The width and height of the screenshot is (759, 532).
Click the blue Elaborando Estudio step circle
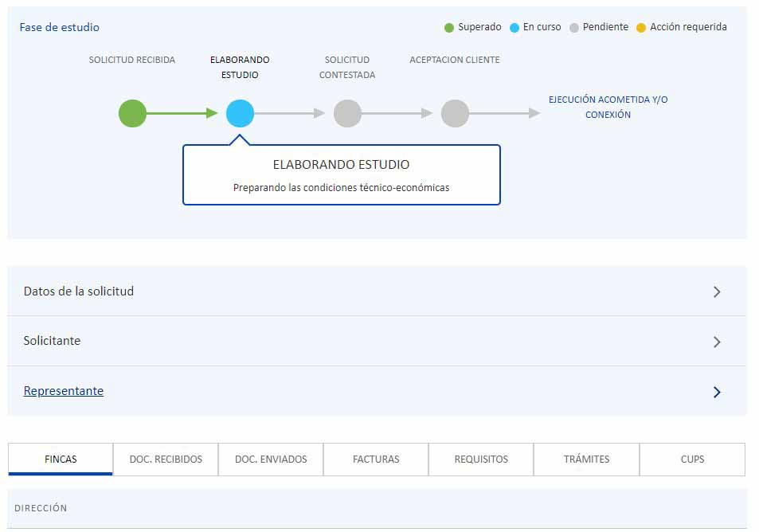[x=240, y=113]
